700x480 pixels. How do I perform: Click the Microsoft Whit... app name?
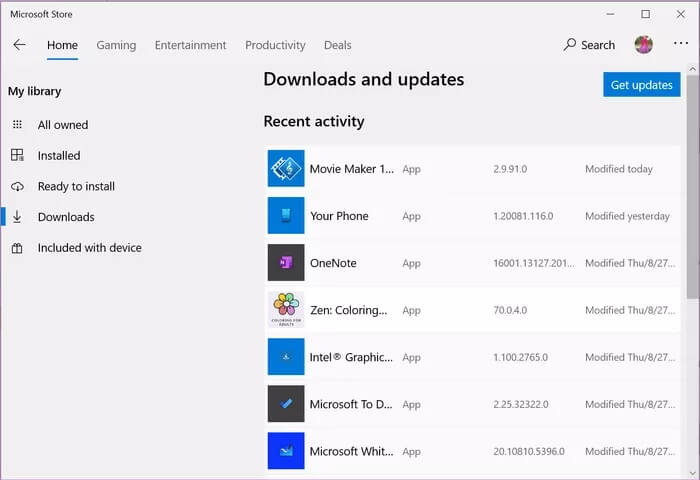[x=352, y=451]
